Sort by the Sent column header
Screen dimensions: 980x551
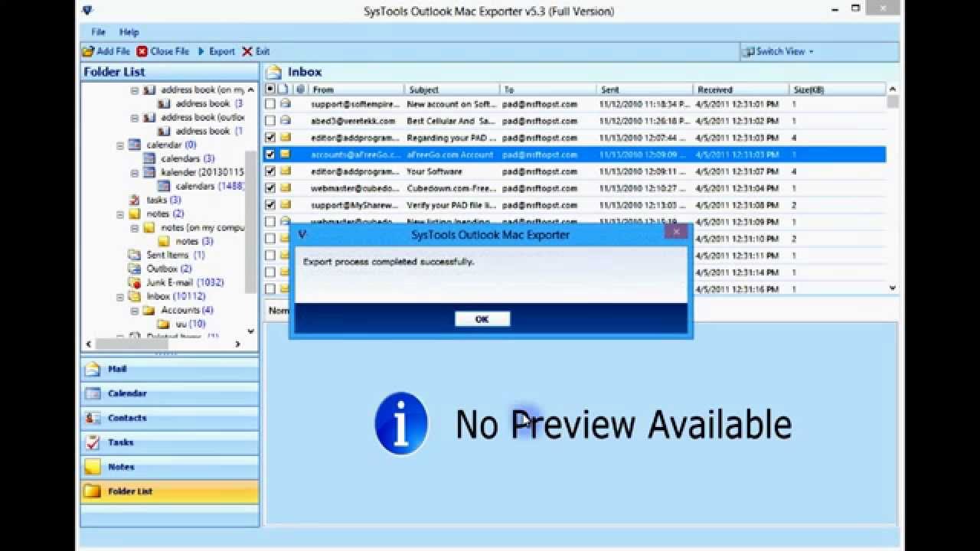pyautogui.click(x=645, y=90)
